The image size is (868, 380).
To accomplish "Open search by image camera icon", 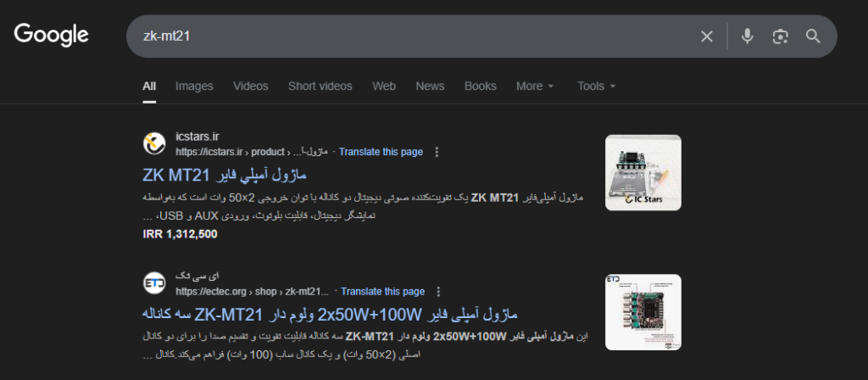I will tap(780, 36).
